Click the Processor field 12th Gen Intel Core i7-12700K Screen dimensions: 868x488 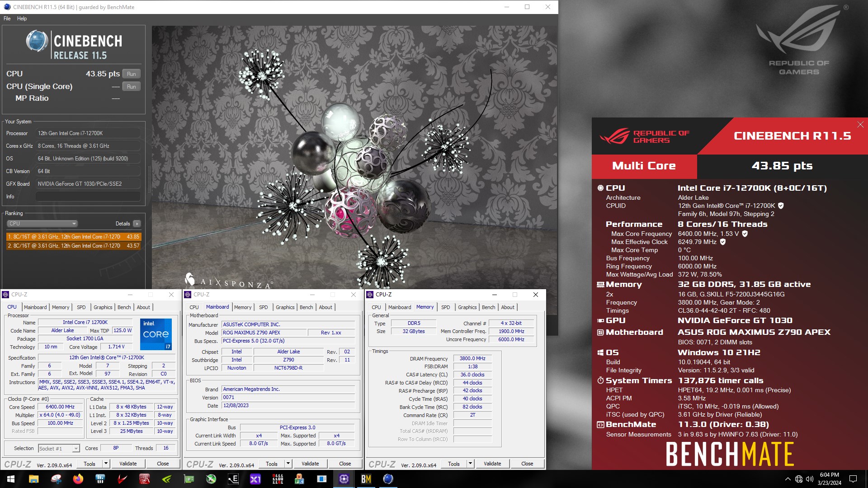click(88, 133)
